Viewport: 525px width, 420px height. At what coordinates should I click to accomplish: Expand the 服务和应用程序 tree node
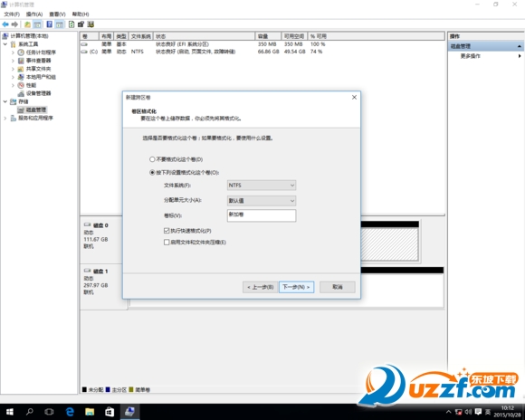[x=5, y=118]
